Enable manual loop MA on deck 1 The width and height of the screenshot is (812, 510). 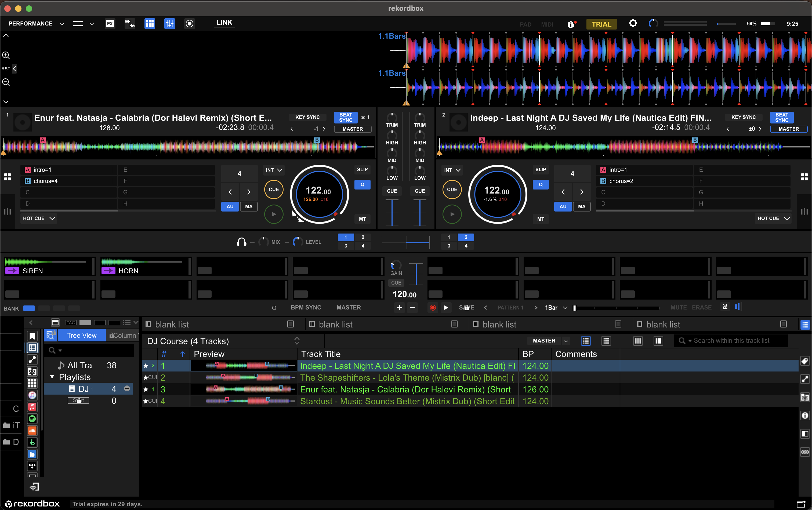tap(249, 207)
